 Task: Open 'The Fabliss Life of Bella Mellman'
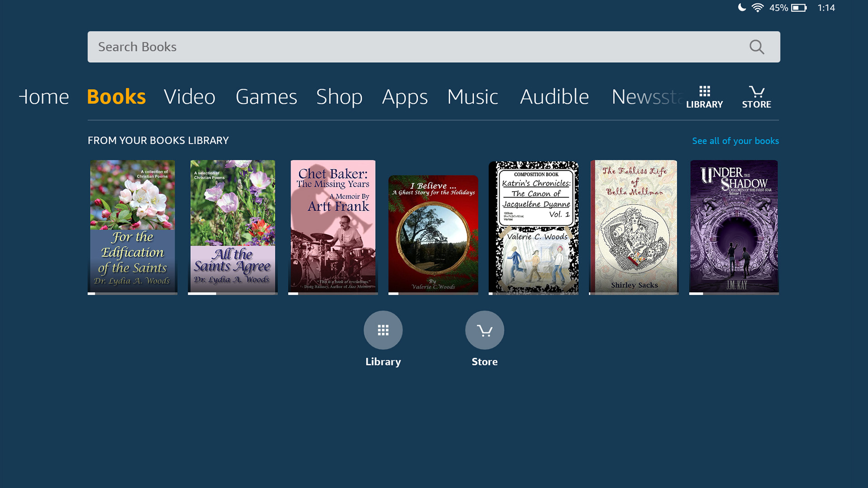pyautogui.click(x=634, y=227)
